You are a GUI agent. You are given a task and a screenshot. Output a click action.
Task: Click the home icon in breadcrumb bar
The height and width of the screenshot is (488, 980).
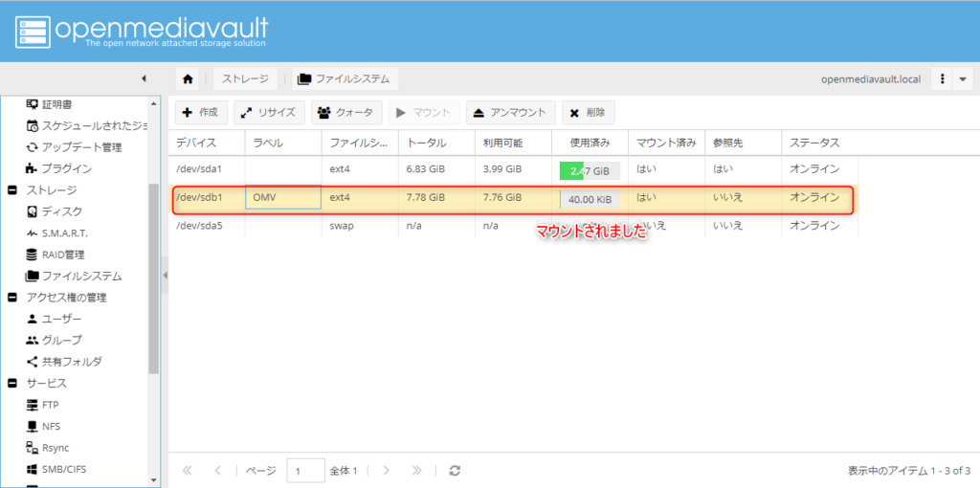(x=189, y=79)
